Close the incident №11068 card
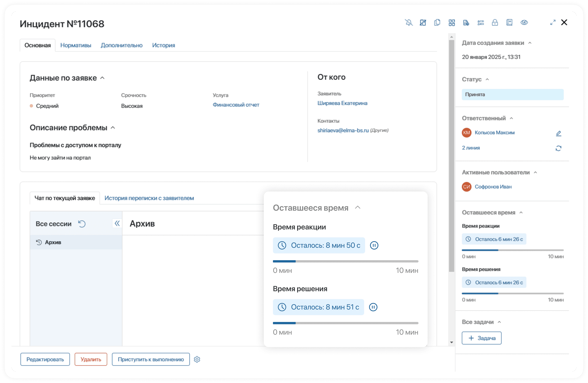This screenshot has width=588, height=383. click(x=564, y=22)
